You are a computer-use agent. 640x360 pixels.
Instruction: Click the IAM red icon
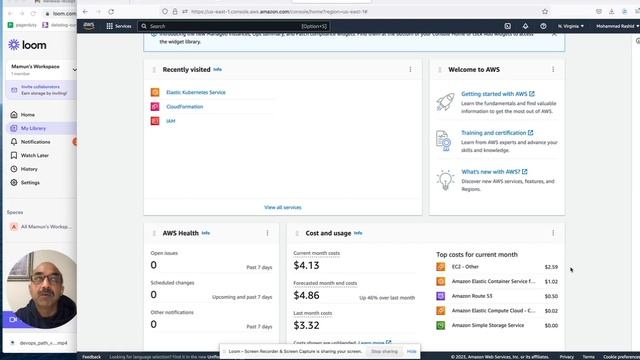pyautogui.click(x=155, y=121)
